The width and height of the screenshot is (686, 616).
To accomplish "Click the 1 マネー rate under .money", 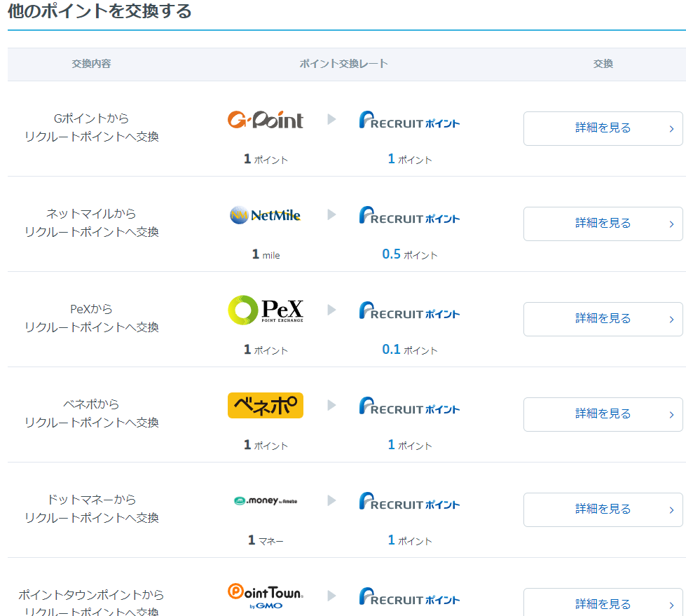I will (x=266, y=540).
